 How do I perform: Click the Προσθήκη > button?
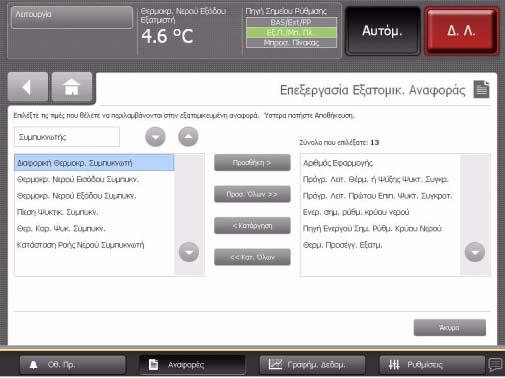pyautogui.click(x=252, y=163)
